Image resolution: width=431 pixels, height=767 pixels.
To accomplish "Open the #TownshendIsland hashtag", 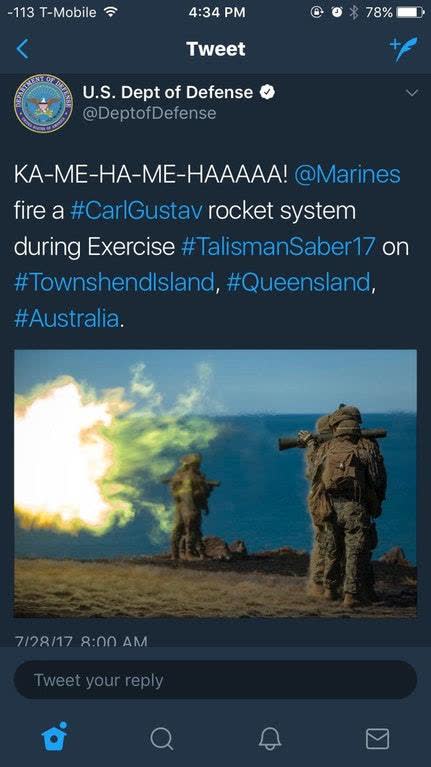I will (x=114, y=283).
